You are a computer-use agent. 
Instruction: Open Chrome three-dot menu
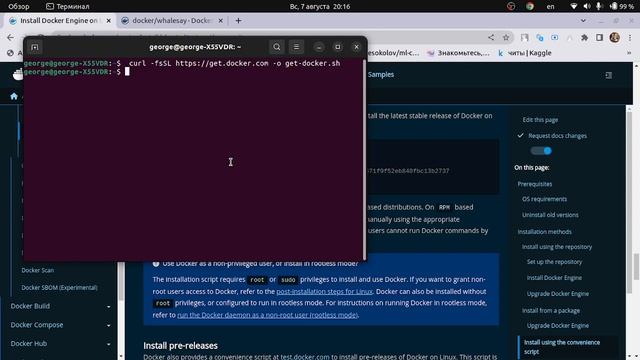[630, 38]
